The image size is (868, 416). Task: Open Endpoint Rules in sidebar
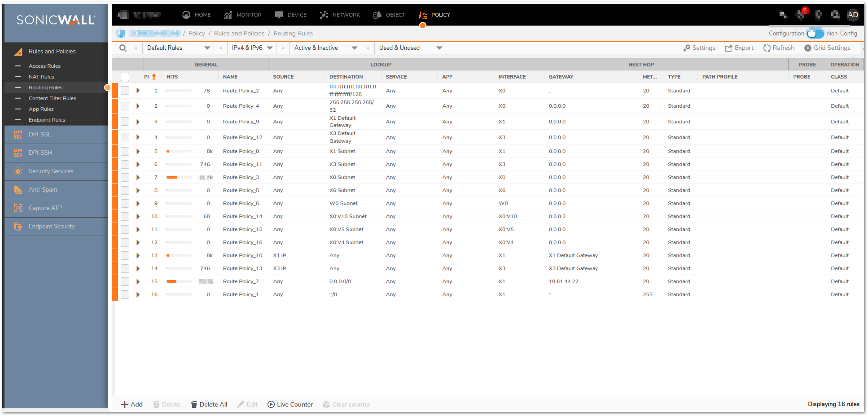coord(47,120)
